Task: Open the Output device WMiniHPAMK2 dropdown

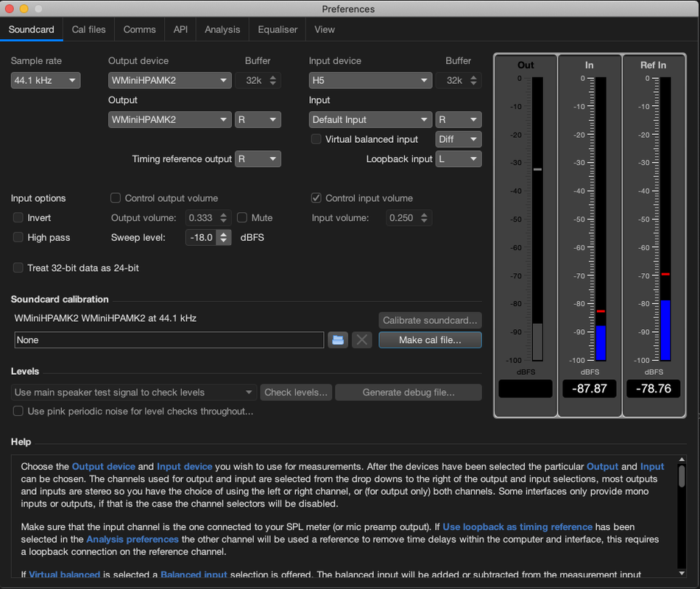Action: coord(169,80)
